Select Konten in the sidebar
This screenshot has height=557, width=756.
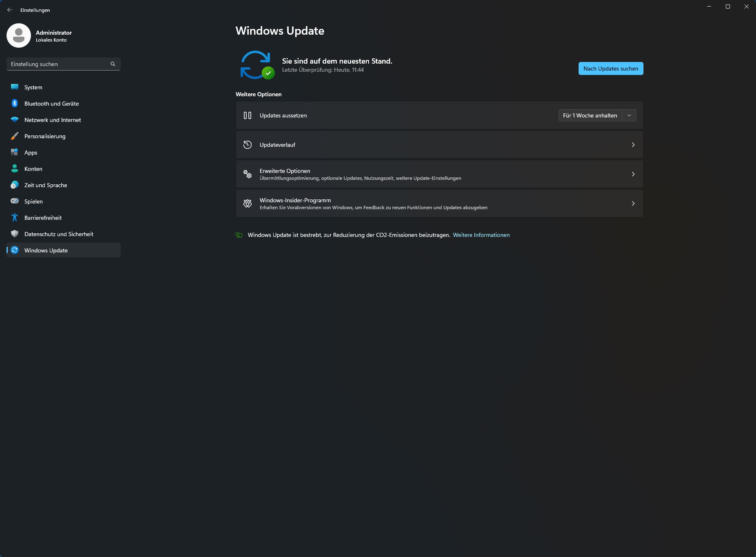tap(64, 169)
